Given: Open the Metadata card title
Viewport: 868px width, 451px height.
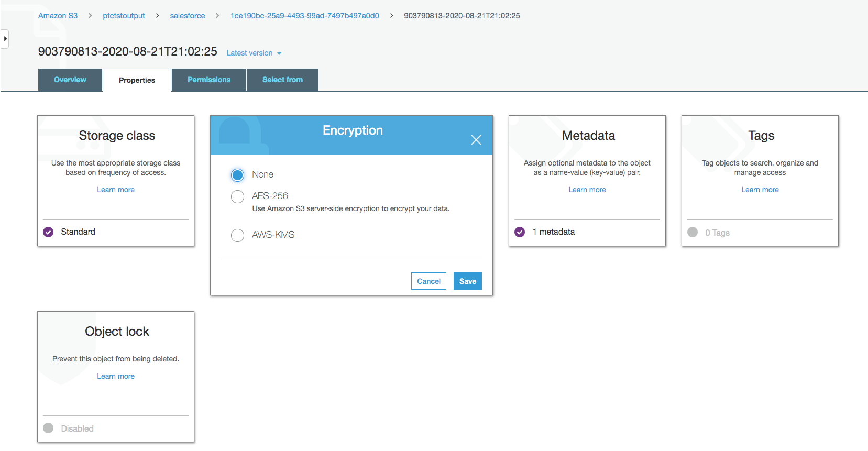Looking at the screenshot, I should tap(588, 136).
